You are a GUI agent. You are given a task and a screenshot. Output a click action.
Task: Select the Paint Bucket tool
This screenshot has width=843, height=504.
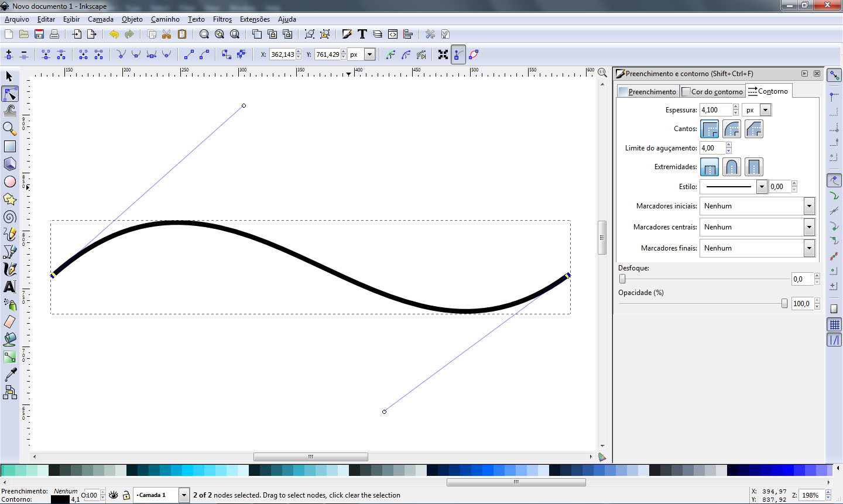pyautogui.click(x=9, y=340)
